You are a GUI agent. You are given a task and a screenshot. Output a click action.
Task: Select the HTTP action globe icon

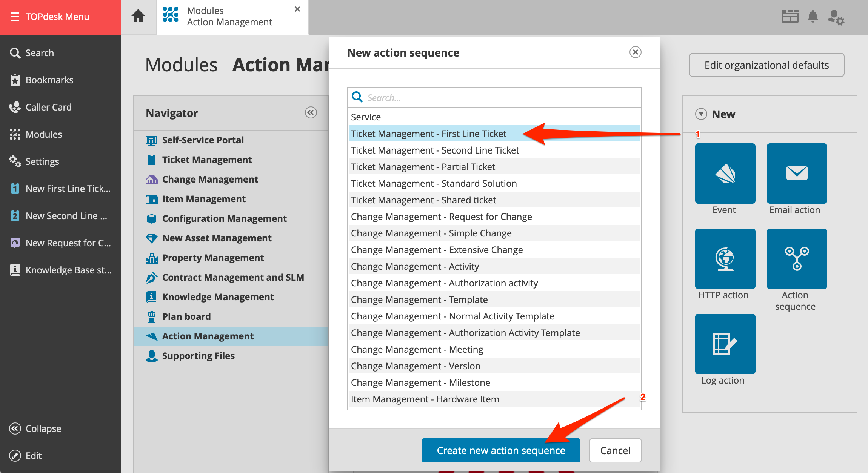725,259
